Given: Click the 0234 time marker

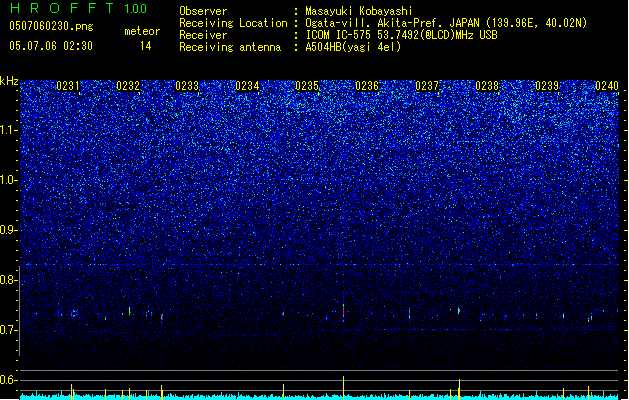Looking at the screenshot, I should (247, 86).
